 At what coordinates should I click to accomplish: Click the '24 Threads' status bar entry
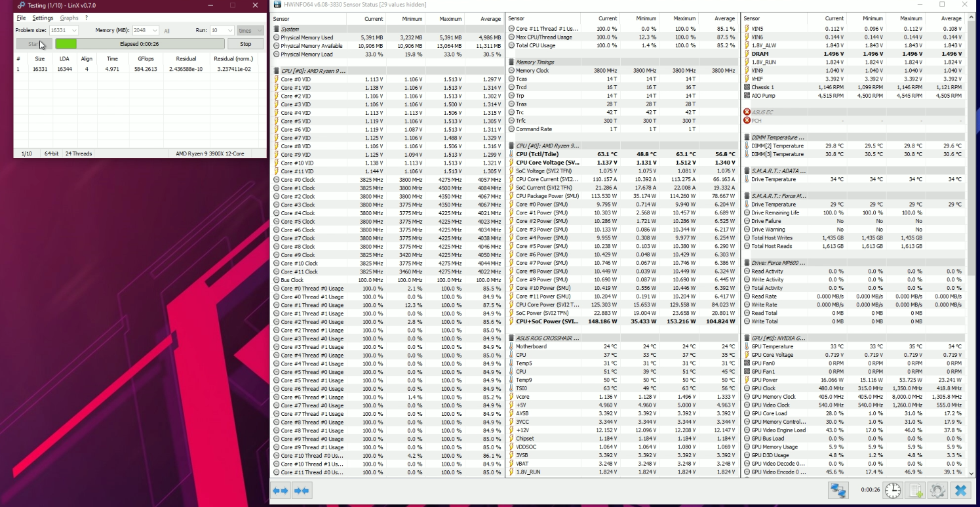pyautogui.click(x=79, y=153)
